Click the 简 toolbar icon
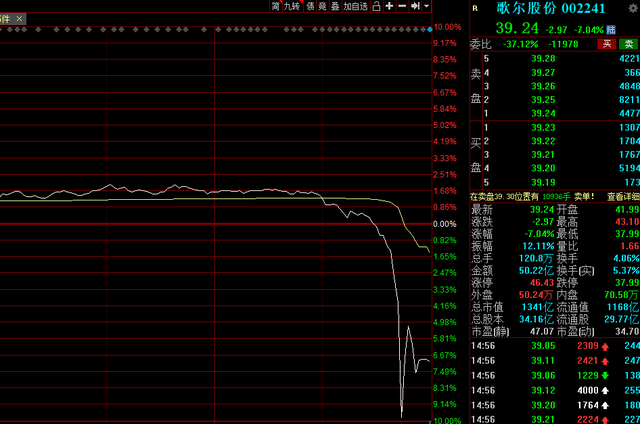 [x=276, y=6]
